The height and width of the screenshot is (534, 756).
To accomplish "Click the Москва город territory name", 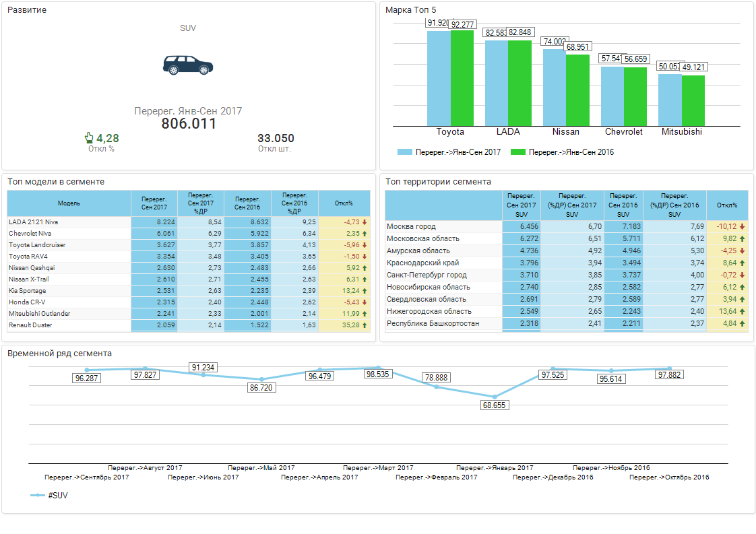I will point(411,226).
